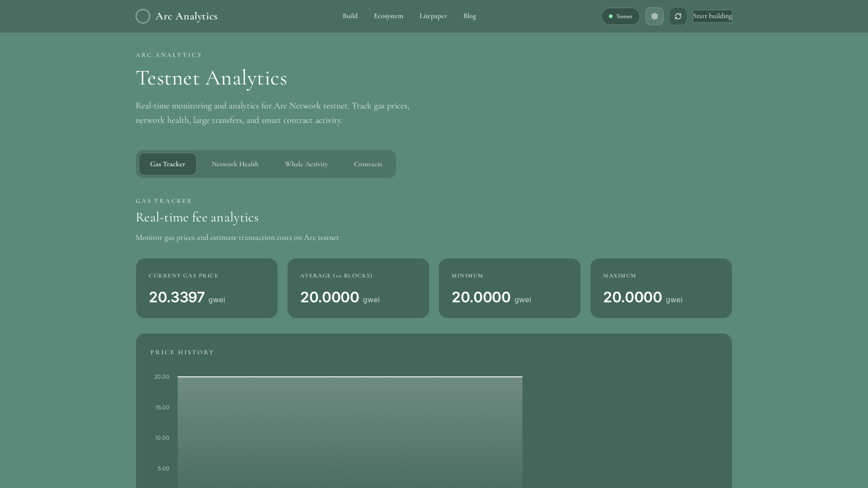Click inside the price history chart area

(350, 432)
